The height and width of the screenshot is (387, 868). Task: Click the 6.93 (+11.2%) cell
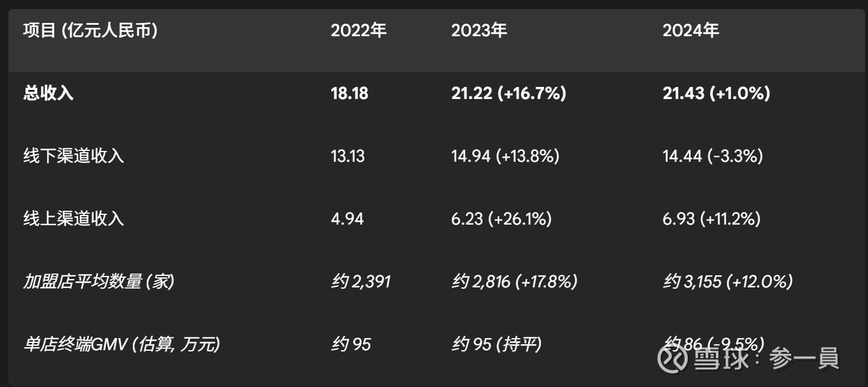coord(711,219)
